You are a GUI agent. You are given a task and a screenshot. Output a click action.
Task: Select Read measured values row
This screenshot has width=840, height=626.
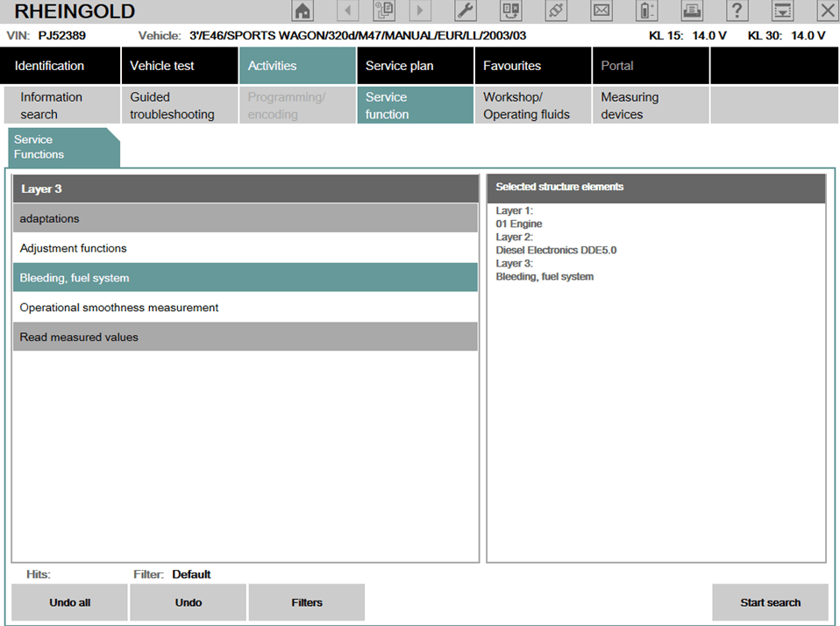coord(246,337)
